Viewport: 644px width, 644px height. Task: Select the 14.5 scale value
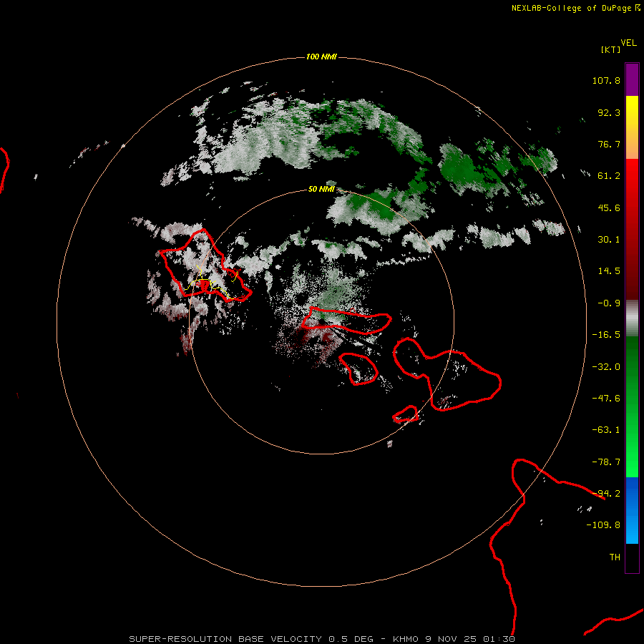[x=609, y=271]
